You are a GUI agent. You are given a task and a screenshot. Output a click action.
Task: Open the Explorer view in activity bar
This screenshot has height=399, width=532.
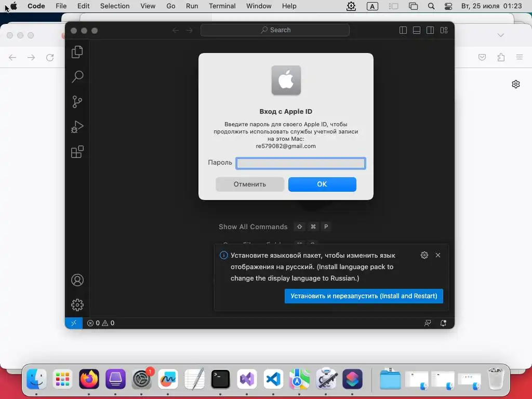coord(77,52)
